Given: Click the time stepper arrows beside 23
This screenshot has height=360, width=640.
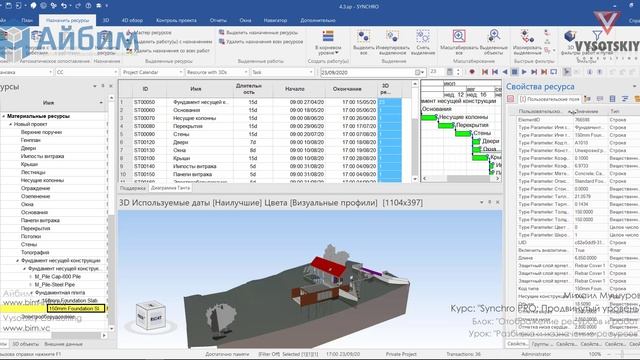Looking at the screenshot, I should coord(458,72).
